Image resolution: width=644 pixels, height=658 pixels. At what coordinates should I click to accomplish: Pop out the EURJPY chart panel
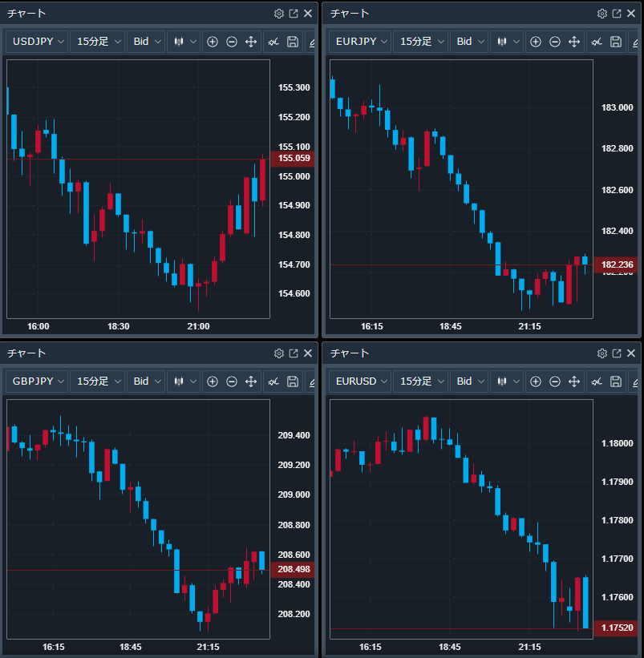(617, 14)
